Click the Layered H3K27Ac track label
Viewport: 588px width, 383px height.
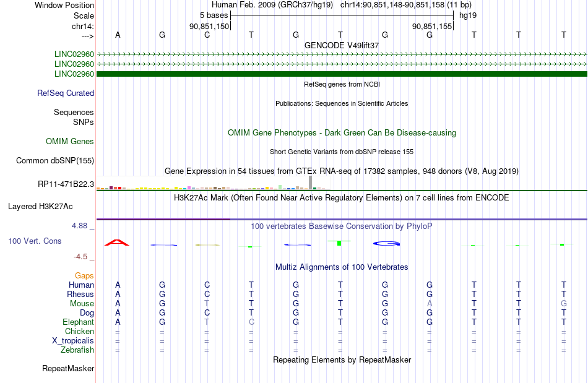[x=40, y=207]
